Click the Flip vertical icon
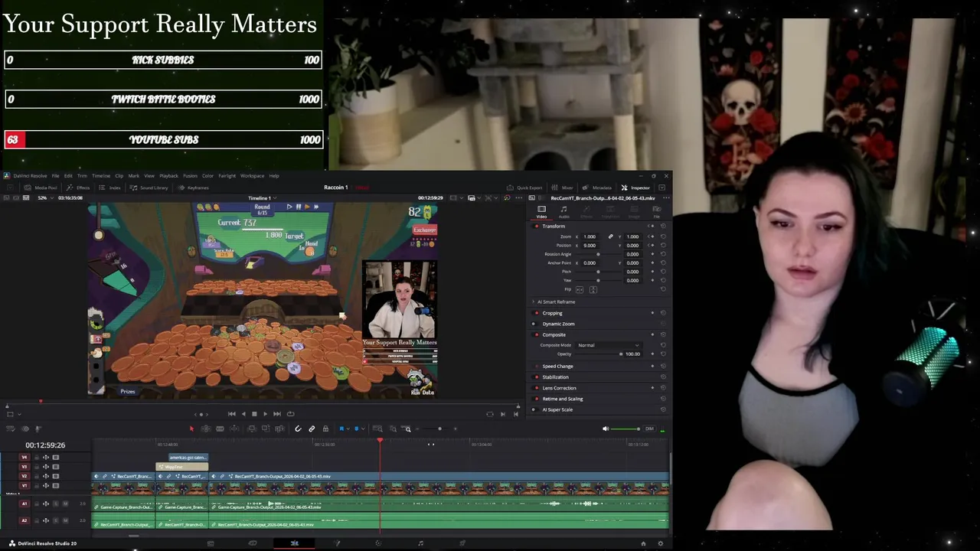Screen dimensions: 980x551 [593, 289]
